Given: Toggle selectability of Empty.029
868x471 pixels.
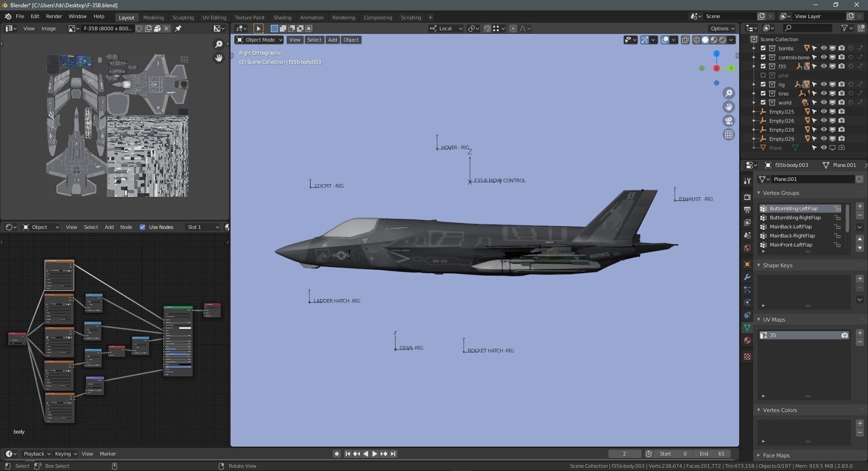Looking at the screenshot, I should [814, 139].
